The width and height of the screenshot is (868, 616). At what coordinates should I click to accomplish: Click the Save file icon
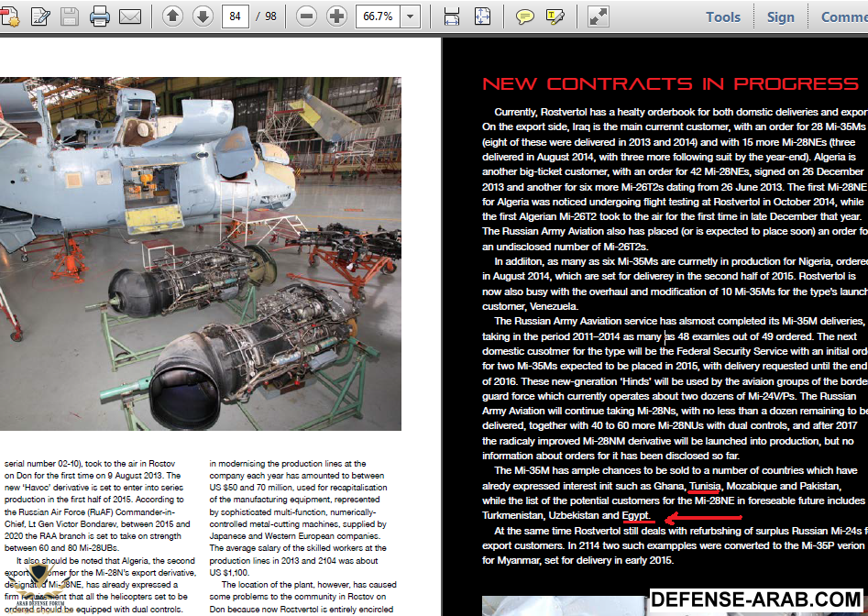70,16
